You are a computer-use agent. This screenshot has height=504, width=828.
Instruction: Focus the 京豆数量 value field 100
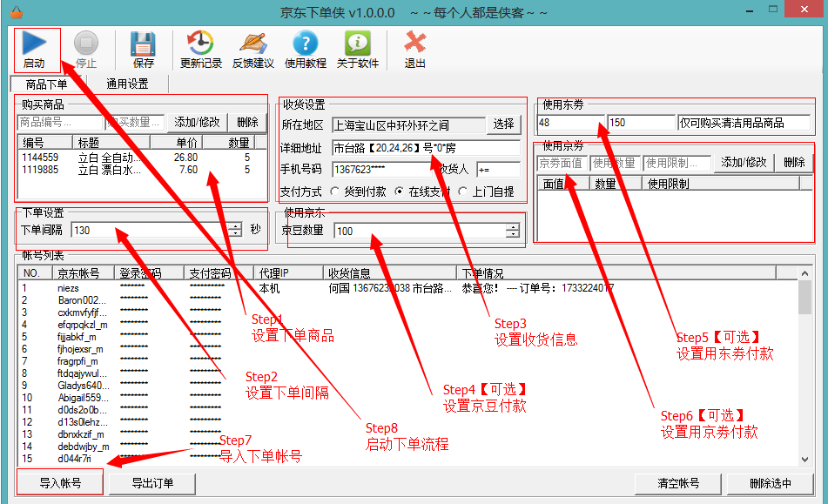click(x=421, y=231)
